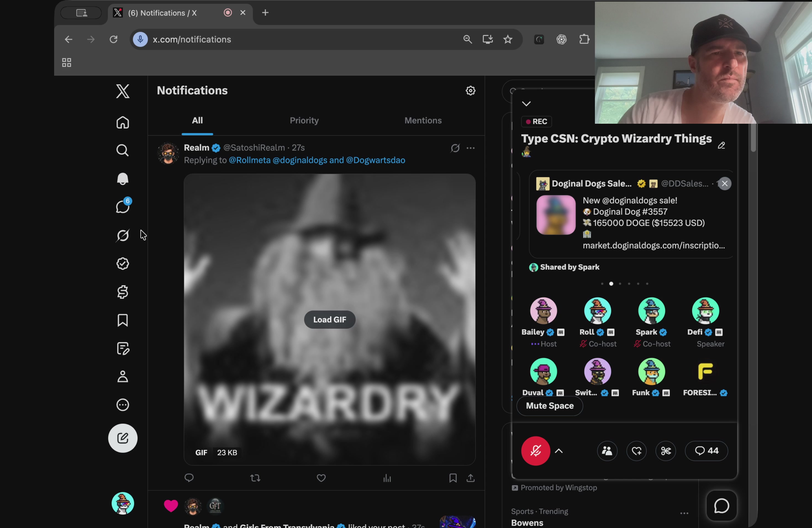812x528 pixels.
Task: View analytics for Realm's post
Action: [x=387, y=478]
